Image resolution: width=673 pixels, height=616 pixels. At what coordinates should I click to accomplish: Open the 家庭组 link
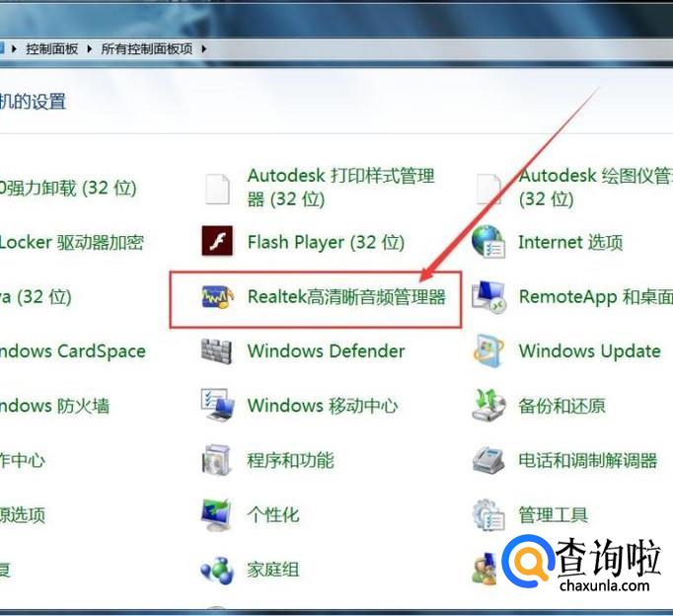tap(273, 570)
